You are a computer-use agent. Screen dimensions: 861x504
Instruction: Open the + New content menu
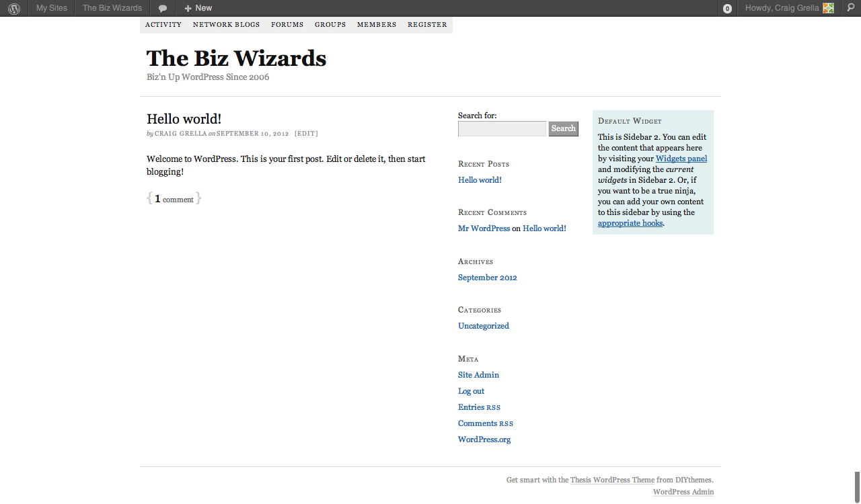click(x=198, y=8)
